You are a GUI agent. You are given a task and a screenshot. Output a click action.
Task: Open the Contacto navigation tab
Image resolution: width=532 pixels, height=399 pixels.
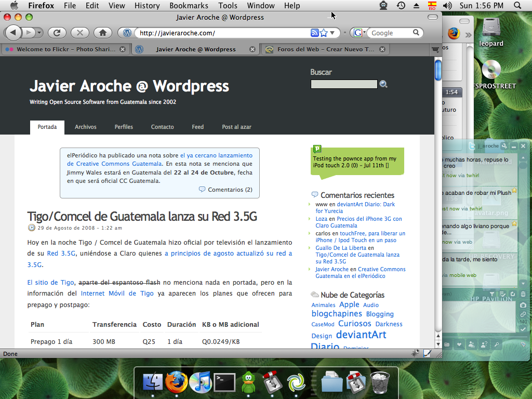click(162, 127)
